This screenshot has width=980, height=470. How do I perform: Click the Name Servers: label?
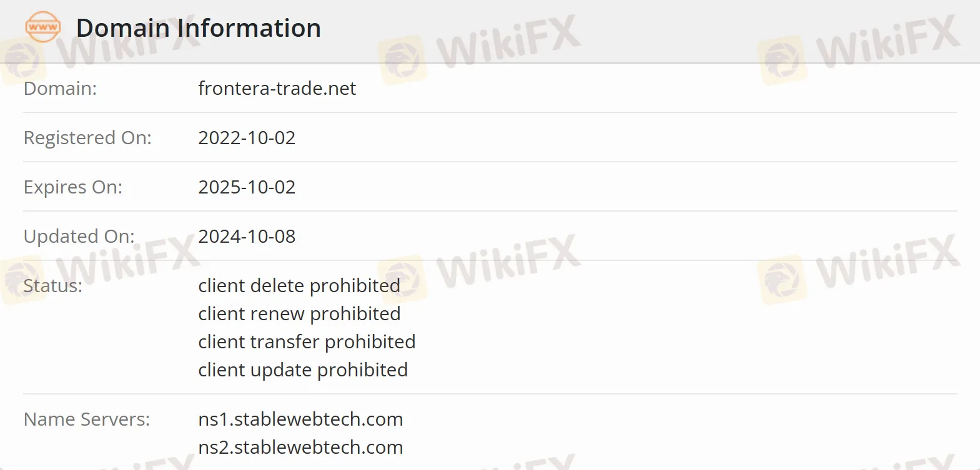pos(87,419)
